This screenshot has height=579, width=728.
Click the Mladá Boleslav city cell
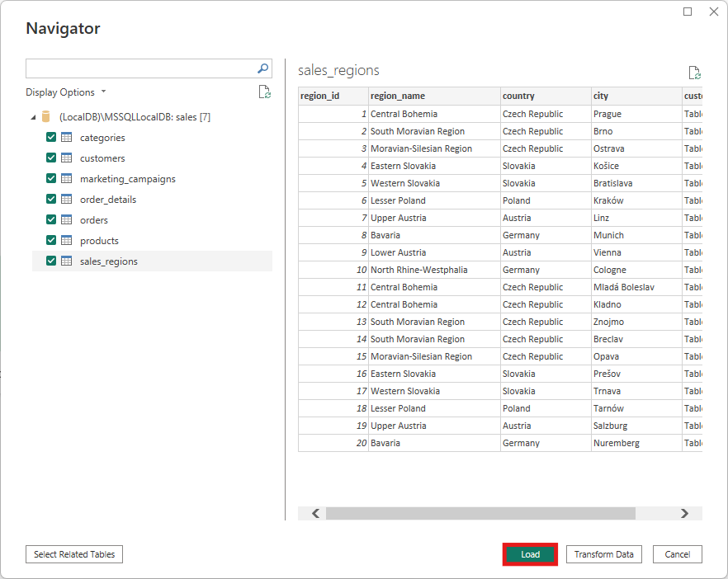[x=636, y=287]
